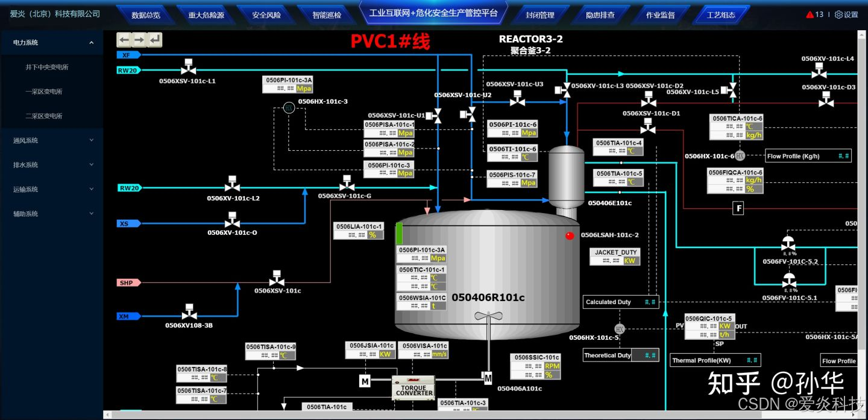Click the green level bar on reactor
This screenshot has height=420, width=868.
tap(399, 234)
